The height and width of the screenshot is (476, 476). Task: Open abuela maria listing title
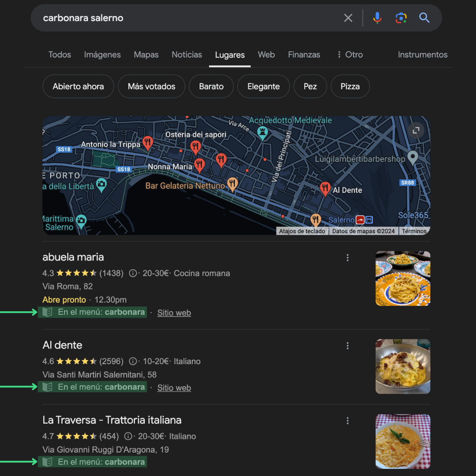pos(73,257)
